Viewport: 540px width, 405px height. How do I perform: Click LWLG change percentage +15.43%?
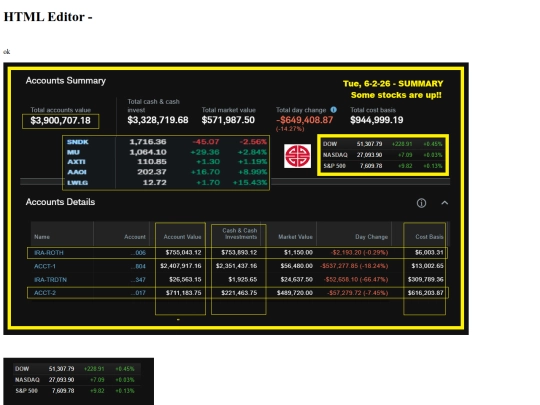click(x=250, y=183)
